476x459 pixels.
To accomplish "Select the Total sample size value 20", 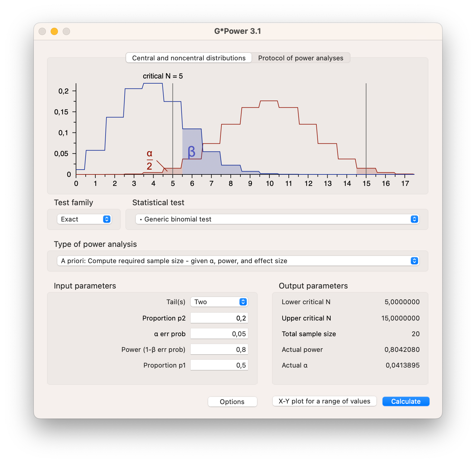I will [415, 334].
